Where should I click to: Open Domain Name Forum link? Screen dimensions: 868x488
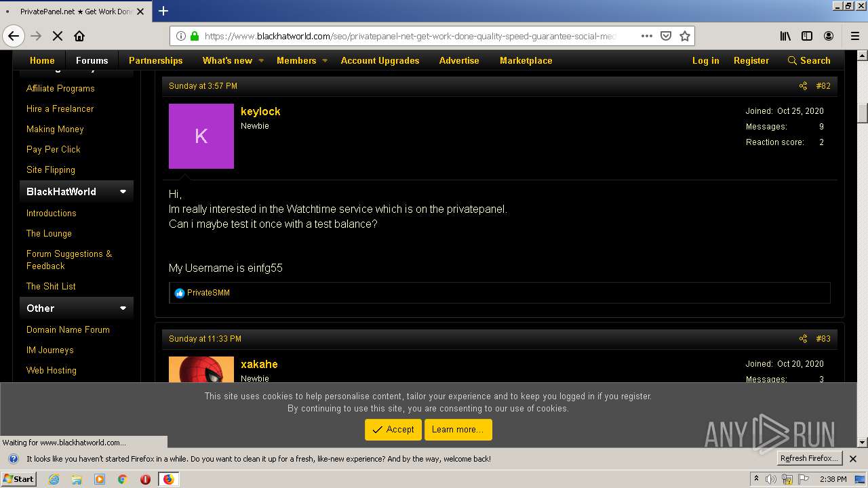pyautogui.click(x=68, y=330)
